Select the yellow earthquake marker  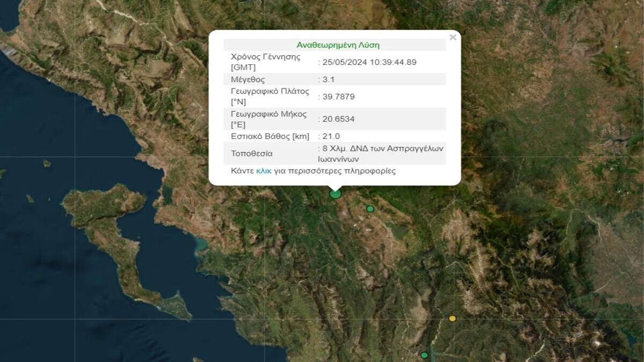tap(452, 319)
